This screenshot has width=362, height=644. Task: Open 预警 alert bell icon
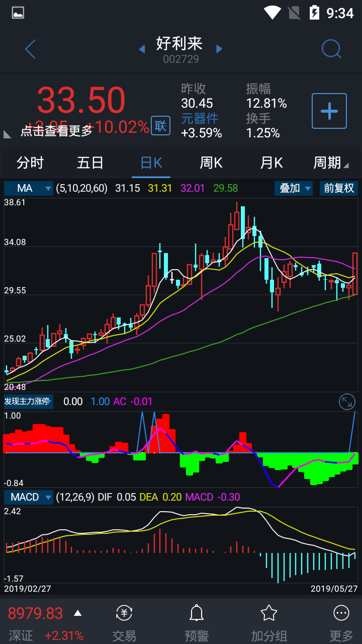coord(196,613)
